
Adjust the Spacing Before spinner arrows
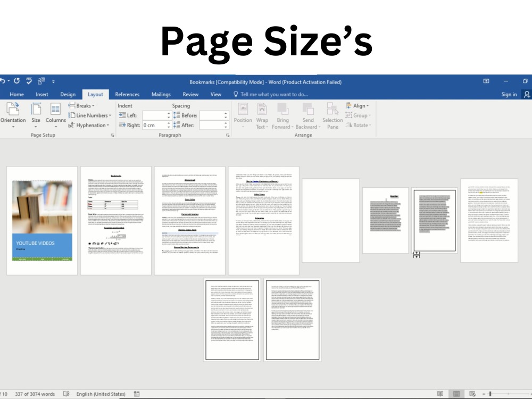226,115
